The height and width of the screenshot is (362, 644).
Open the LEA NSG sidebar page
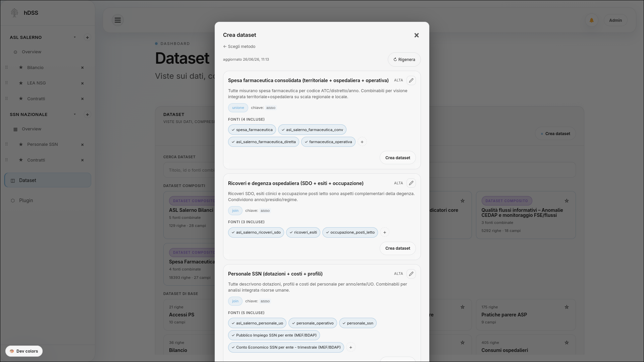pyautogui.click(x=36, y=83)
